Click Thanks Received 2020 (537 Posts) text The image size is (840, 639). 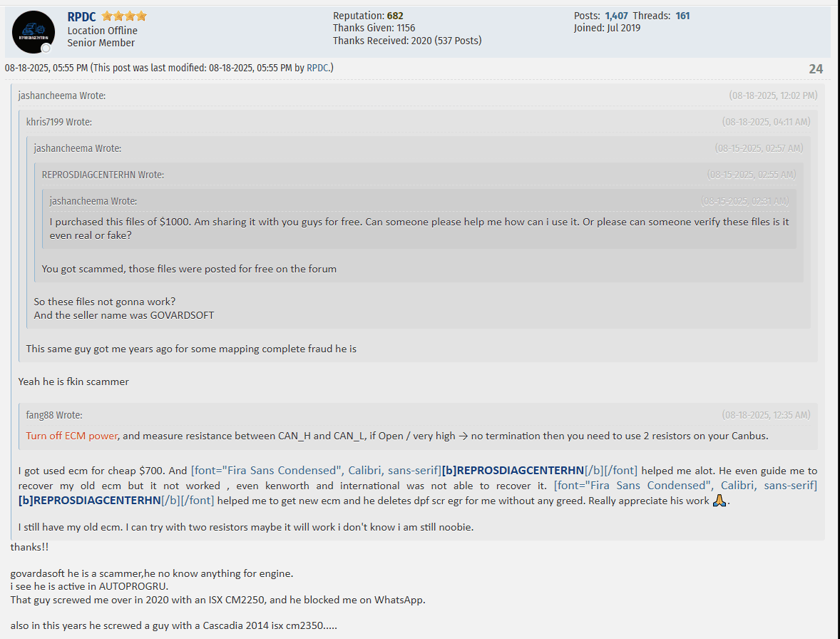point(407,41)
